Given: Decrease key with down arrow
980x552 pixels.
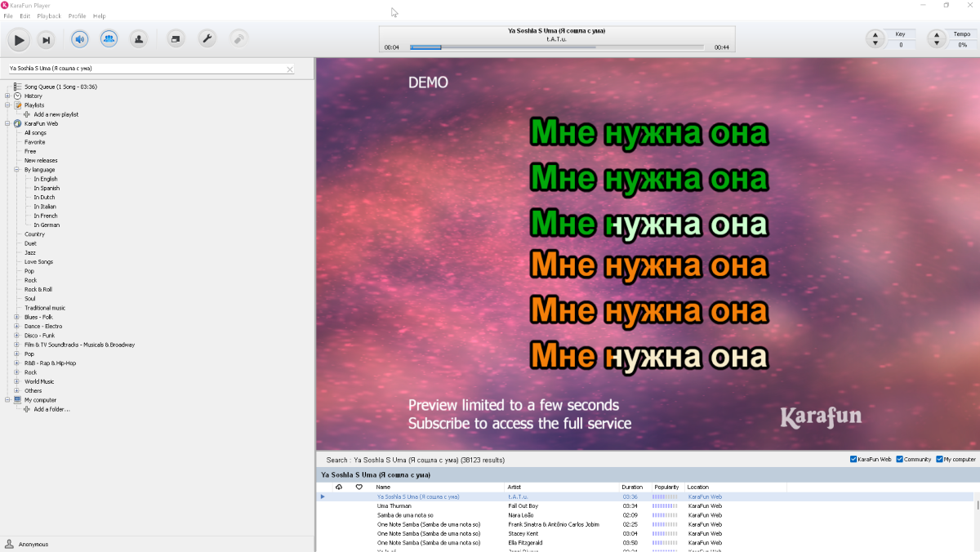Looking at the screenshot, I should pyautogui.click(x=875, y=43).
